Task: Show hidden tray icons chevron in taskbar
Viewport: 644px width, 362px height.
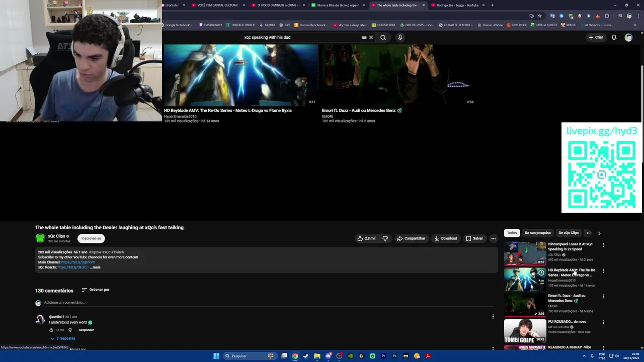Action: click(x=584, y=356)
